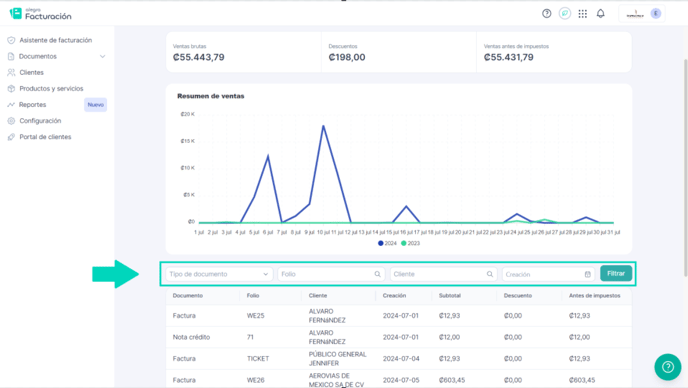
Task: Open the chat support icon in header
Action: pyautogui.click(x=565, y=14)
